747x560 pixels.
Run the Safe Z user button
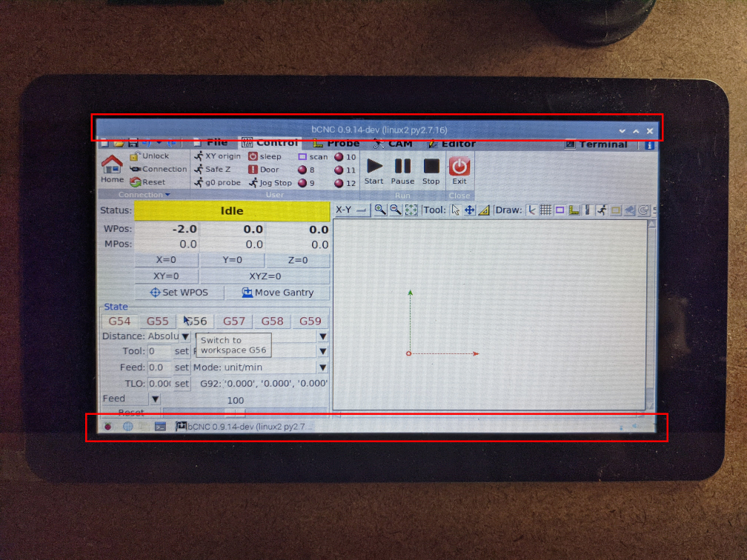pos(213,169)
